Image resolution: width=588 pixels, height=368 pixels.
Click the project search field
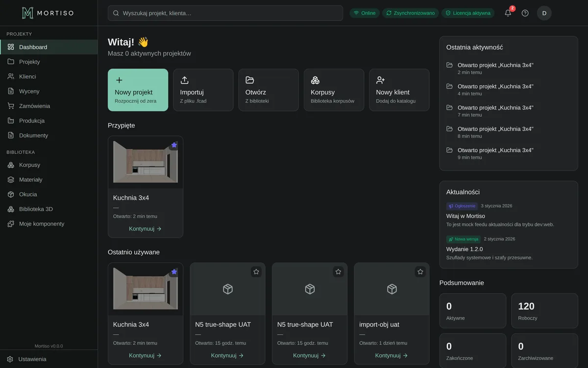[225, 13]
